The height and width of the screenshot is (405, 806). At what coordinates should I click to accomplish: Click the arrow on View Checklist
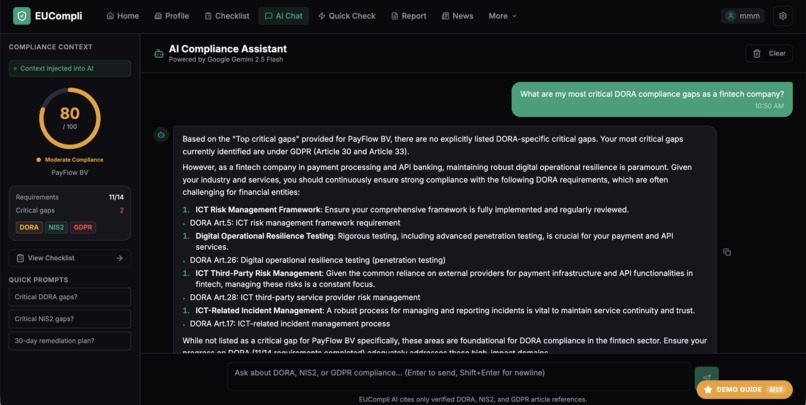click(119, 258)
